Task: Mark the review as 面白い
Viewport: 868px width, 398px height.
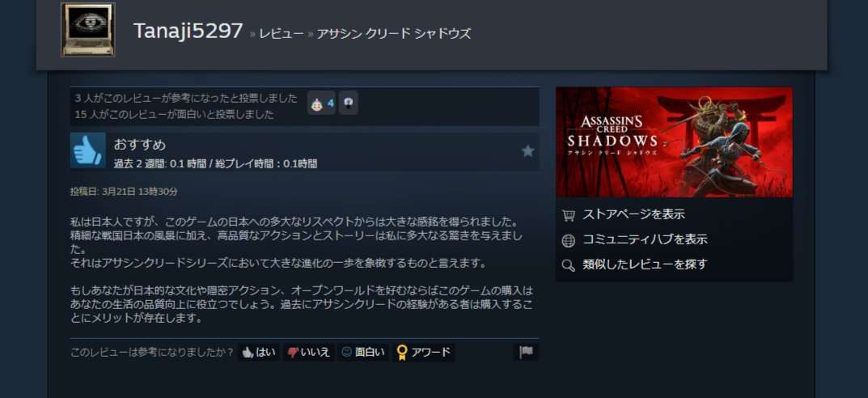Action: point(363,352)
